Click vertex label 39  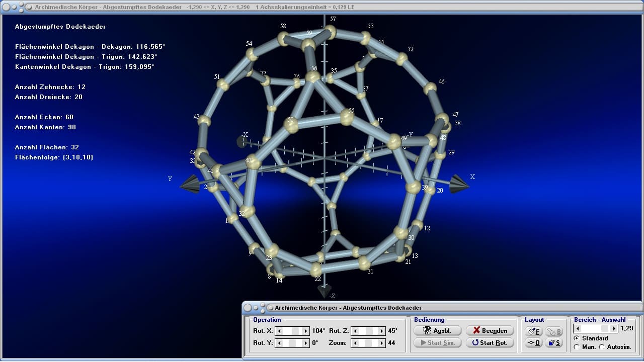tap(425, 188)
